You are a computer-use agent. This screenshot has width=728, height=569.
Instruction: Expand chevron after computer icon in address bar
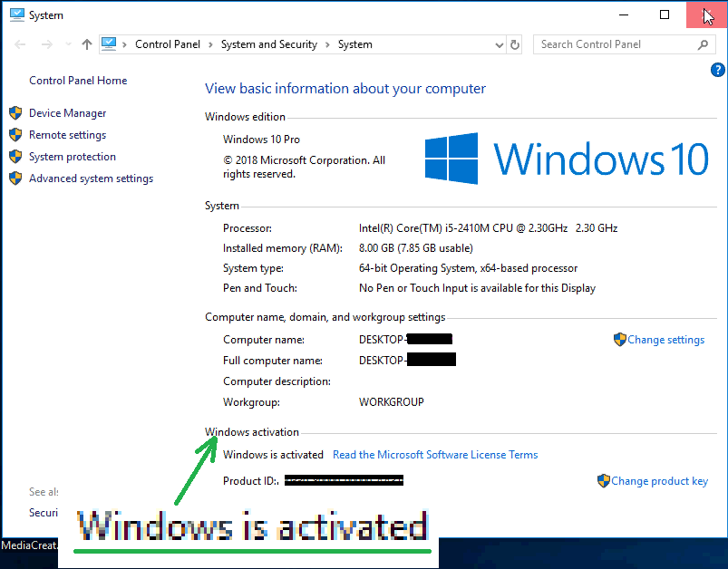coord(124,44)
